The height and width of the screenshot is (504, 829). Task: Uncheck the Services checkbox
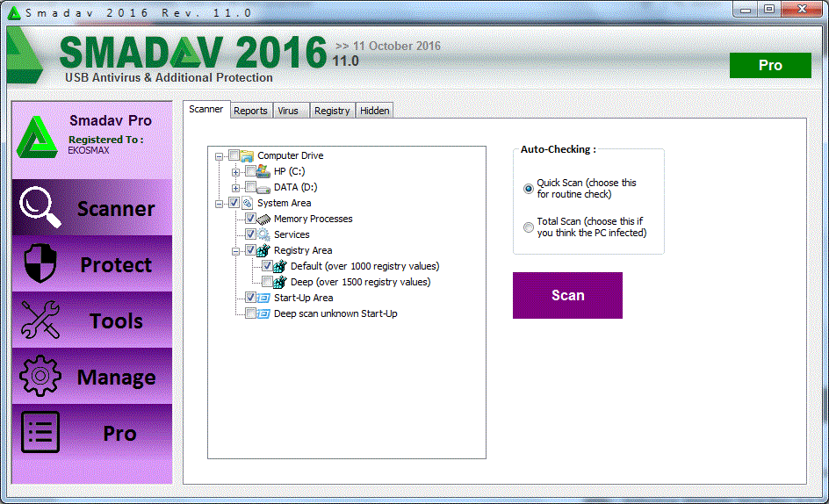click(x=250, y=234)
